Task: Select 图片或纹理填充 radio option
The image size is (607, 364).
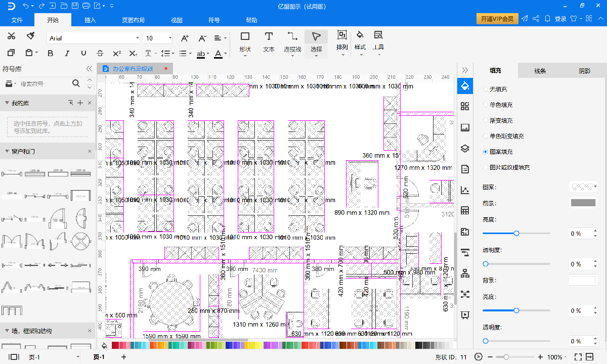Action: [x=486, y=167]
